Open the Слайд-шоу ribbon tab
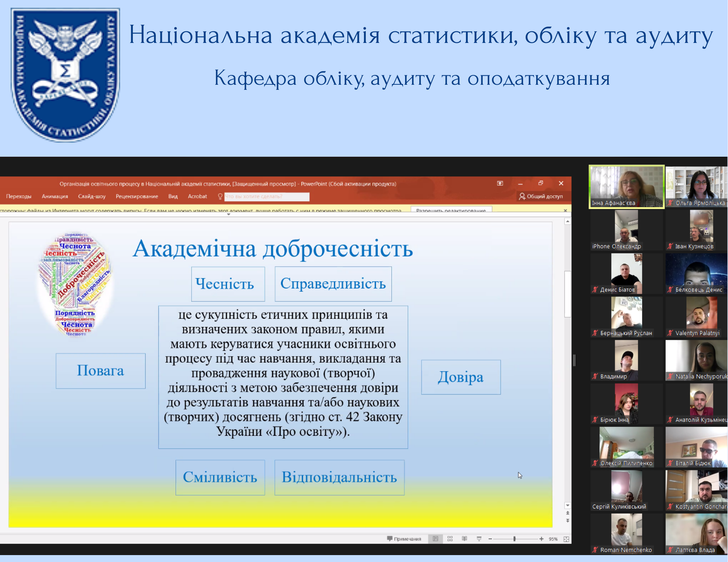Screen dimensions: 728x562 [x=92, y=196]
